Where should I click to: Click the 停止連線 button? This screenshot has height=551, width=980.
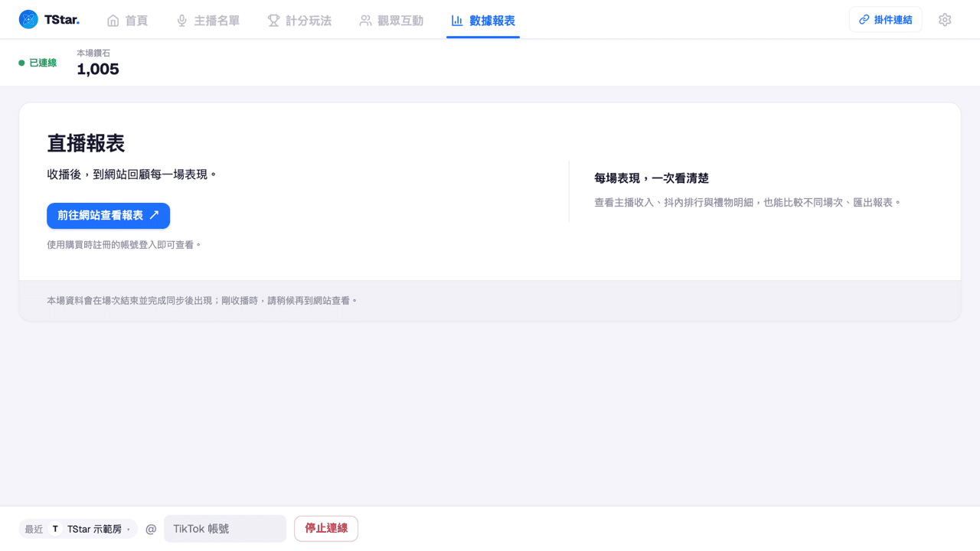[x=326, y=529]
